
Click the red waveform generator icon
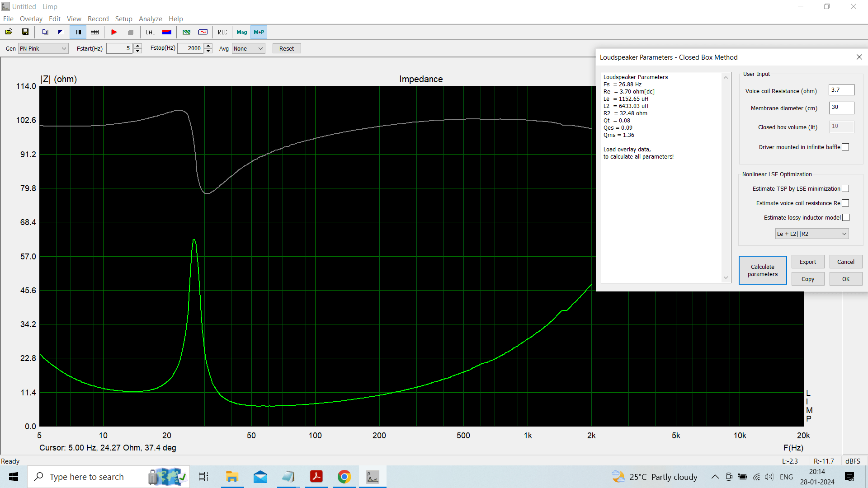(203, 32)
